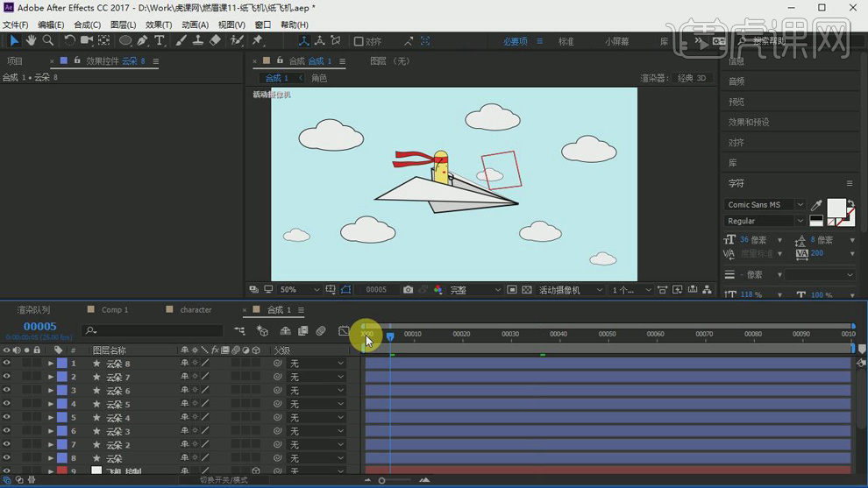Expand the 云朵 4 layer properties
The height and width of the screenshot is (488, 868).
50,418
